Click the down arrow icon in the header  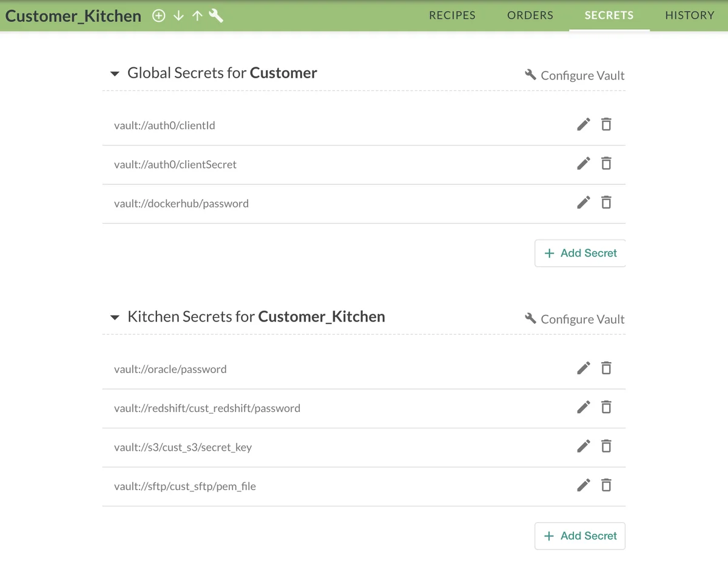[x=178, y=16]
